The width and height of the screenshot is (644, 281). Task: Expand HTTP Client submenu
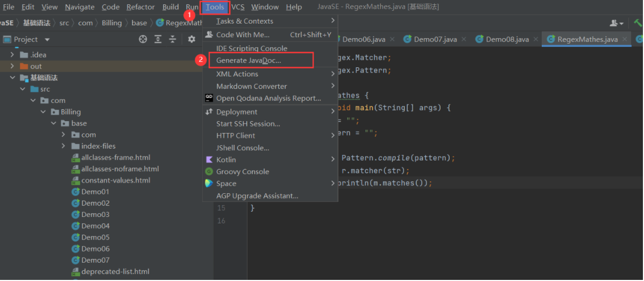point(270,136)
